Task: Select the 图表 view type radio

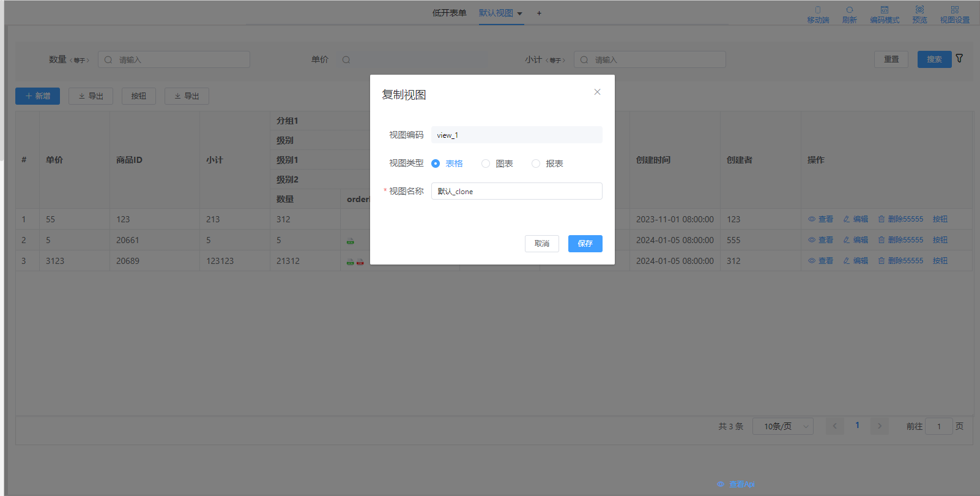Action: tap(486, 163)
